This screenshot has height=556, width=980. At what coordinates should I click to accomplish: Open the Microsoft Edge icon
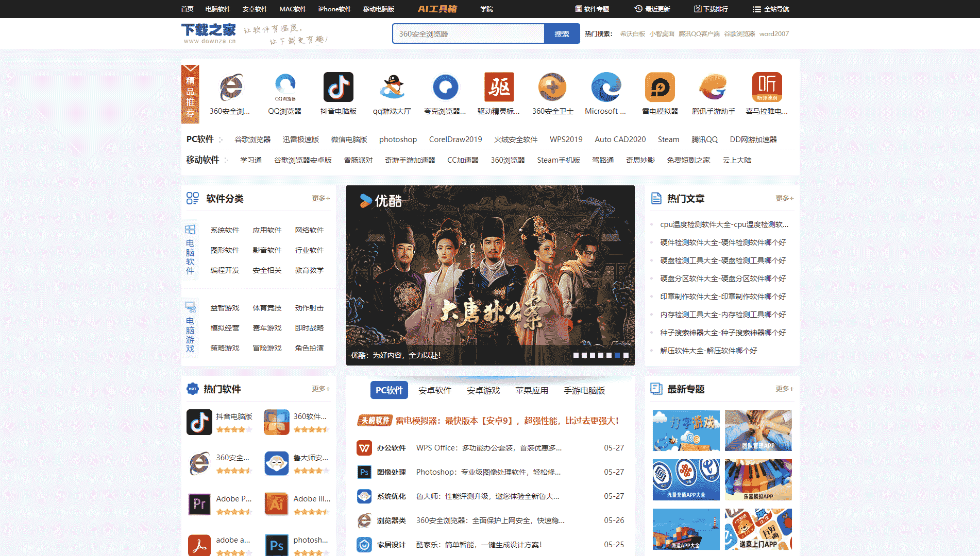tap(606, 87)
